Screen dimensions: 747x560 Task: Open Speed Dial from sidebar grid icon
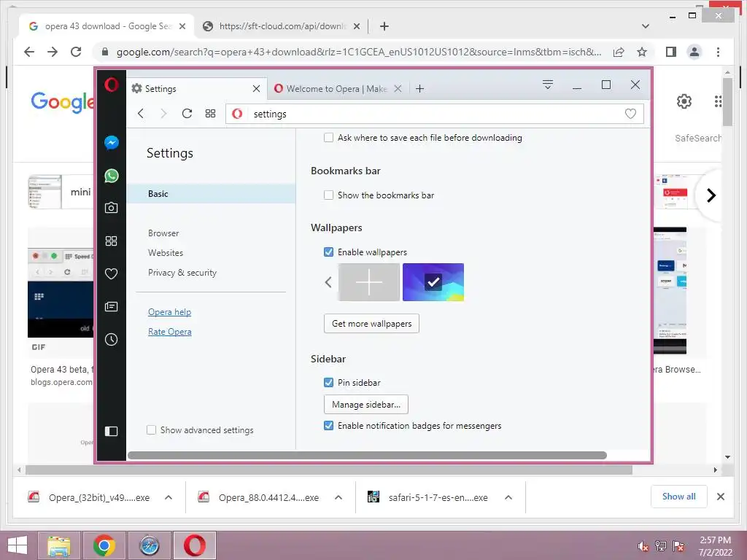tap(112, 241)
